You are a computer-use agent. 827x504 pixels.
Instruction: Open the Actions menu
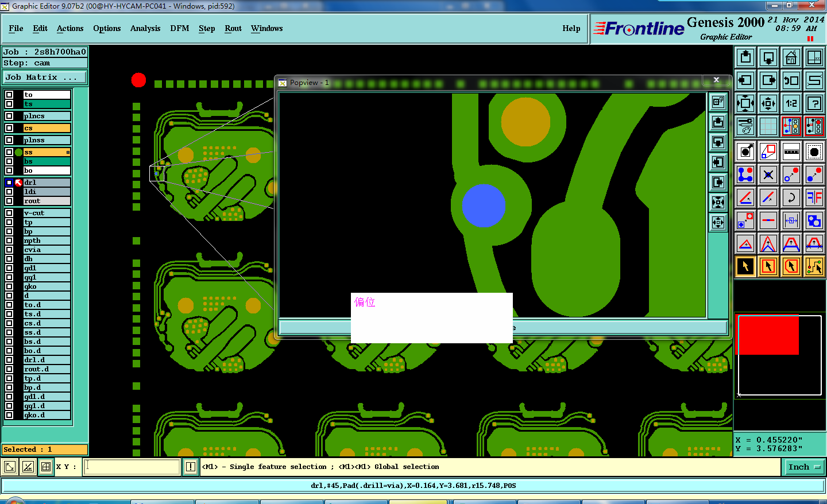[x=70, y=28]
